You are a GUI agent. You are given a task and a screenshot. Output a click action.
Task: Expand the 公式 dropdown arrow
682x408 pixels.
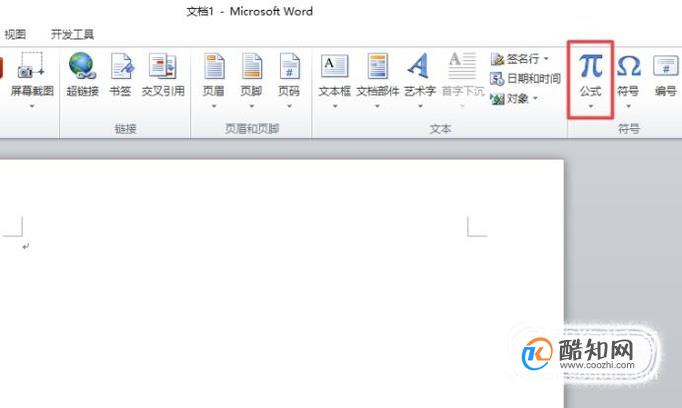pos(591,106)
